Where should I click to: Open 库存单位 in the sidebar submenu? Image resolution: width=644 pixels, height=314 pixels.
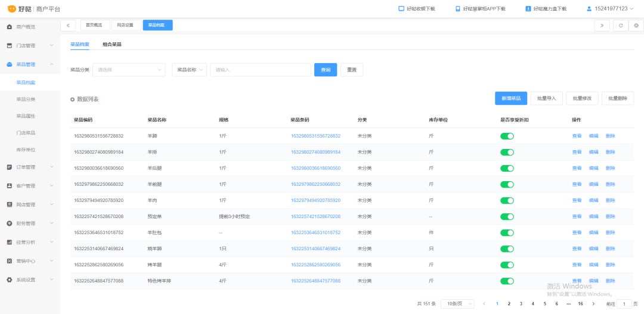pos(26,150)
